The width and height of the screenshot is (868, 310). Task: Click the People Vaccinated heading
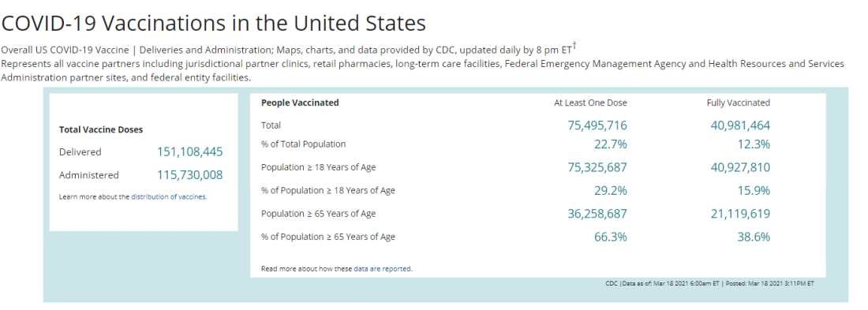coord(300,103)
